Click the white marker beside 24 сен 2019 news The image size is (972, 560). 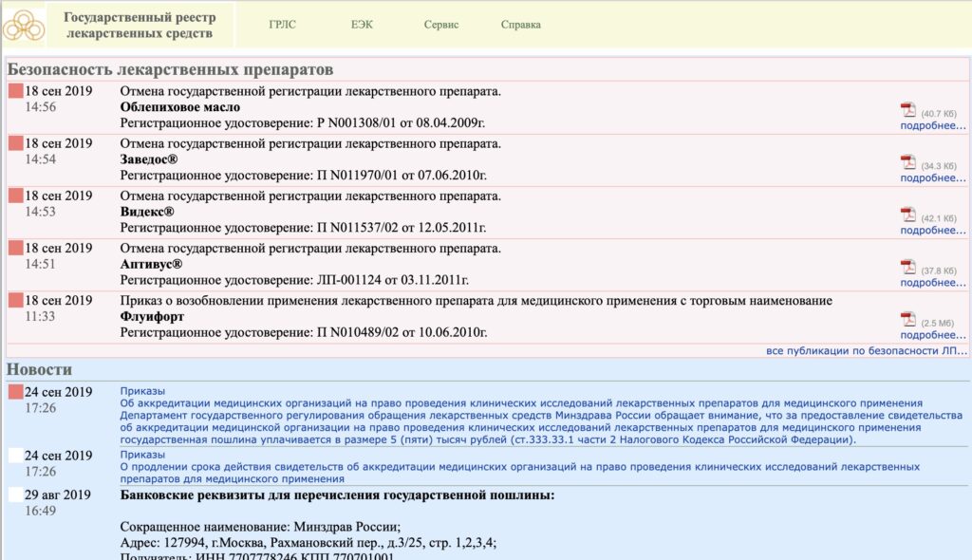click(x=15, y=456)
